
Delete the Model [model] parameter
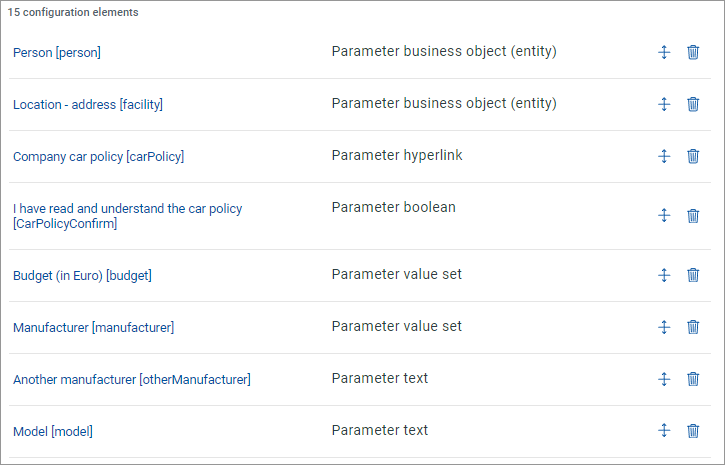tap(693, 431)
